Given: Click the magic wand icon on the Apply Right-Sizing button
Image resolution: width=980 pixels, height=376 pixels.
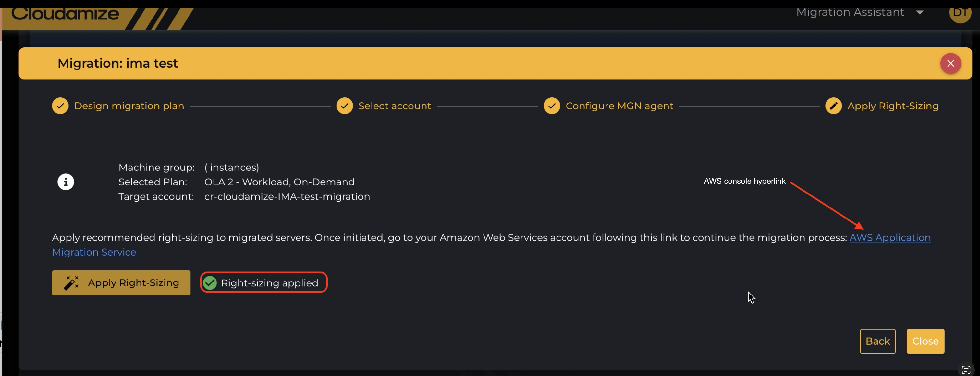Looking at the screenshot, I should click(x=71, y=283).
